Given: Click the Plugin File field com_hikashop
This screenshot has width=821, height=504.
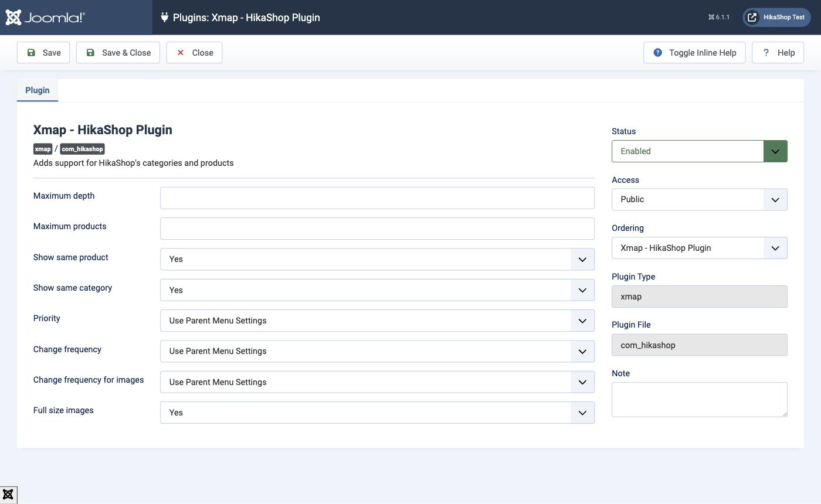Looking at the screenshot, I should pos(700,345).
